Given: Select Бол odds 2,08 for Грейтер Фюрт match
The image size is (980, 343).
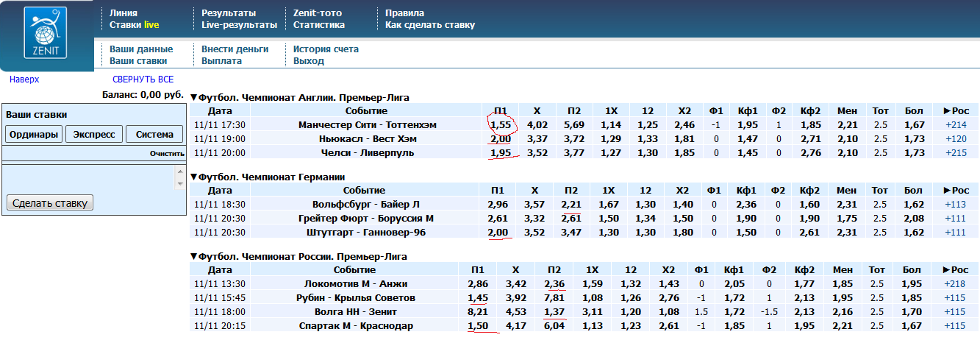Looking at the screenshot, I should coord(914,219).
